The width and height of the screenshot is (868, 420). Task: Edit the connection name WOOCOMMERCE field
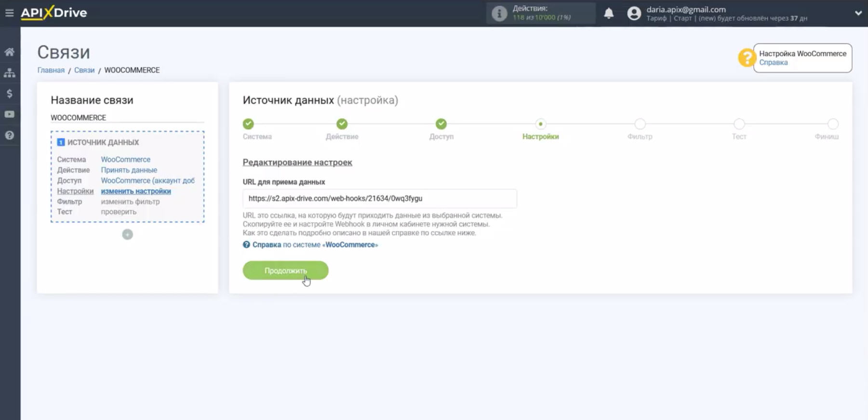tap(127, 118)
